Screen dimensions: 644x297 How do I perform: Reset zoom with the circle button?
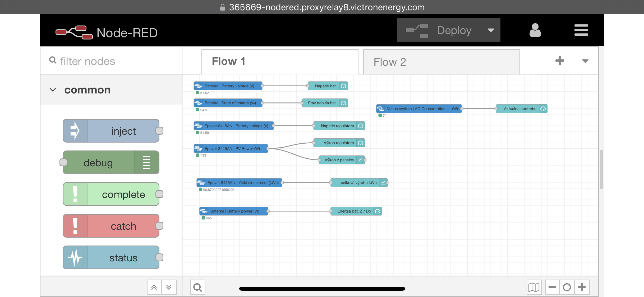pos(567,287)
